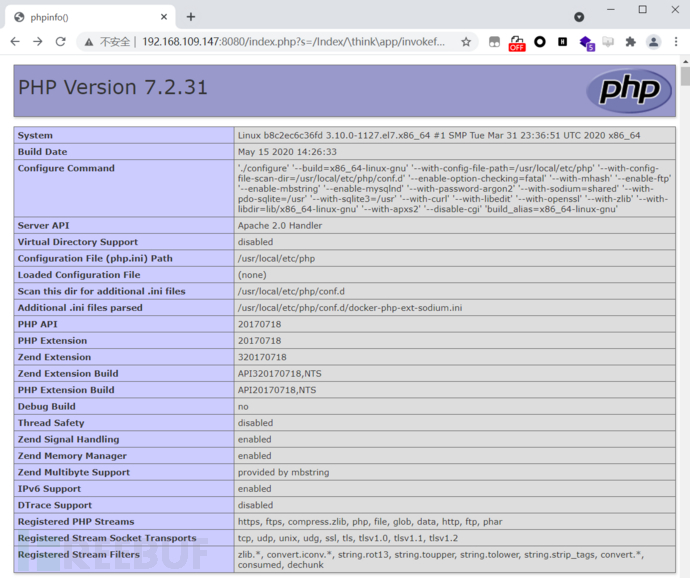Viewport: 690px width, 578px height.
Task: Select the phpinfo() tab
Action: click(x=88, y=17)
